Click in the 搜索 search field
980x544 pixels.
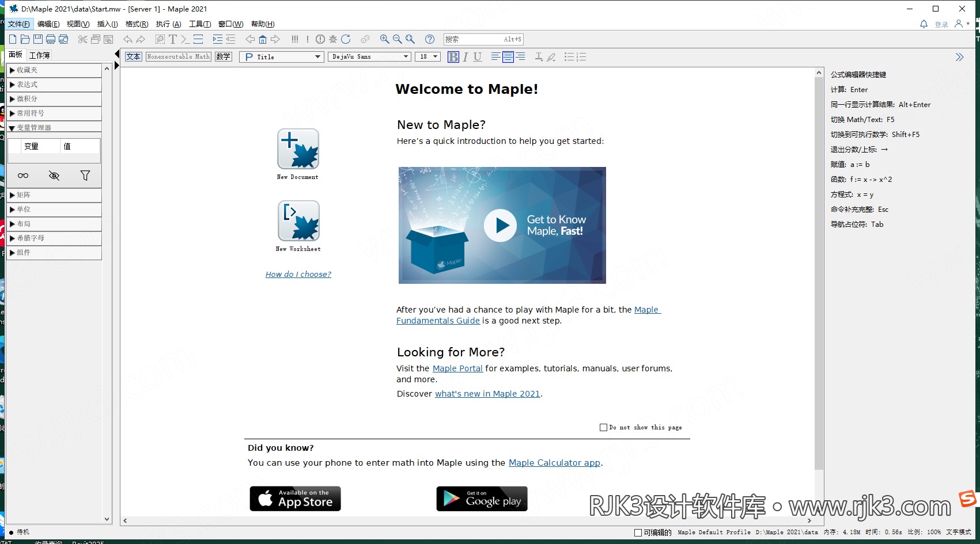pos(483,39)
